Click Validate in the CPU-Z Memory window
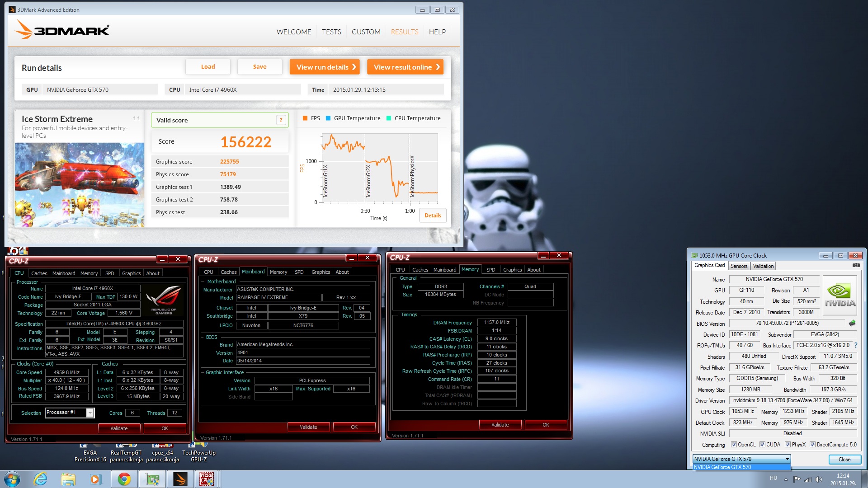 pyautogui.click(x=500, y=425)
